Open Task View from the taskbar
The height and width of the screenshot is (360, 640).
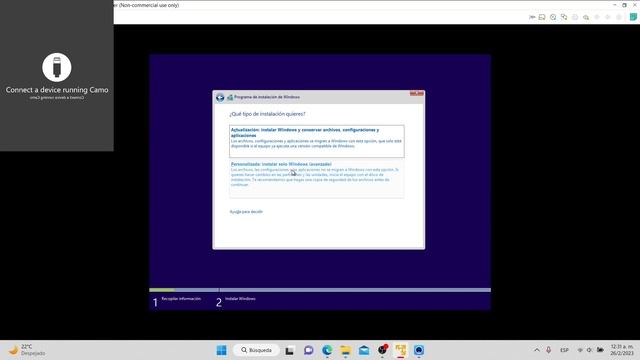(290, 350)
